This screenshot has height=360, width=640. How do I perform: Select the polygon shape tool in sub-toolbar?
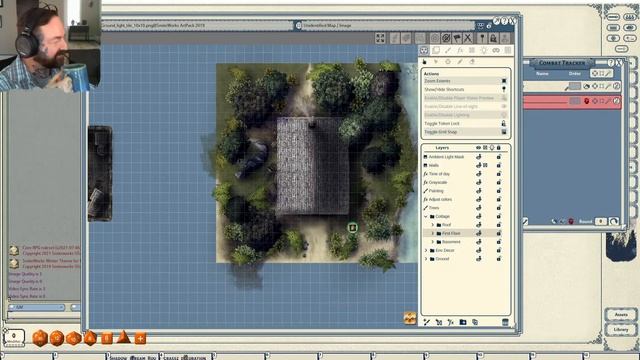click(x=448, y=62)
